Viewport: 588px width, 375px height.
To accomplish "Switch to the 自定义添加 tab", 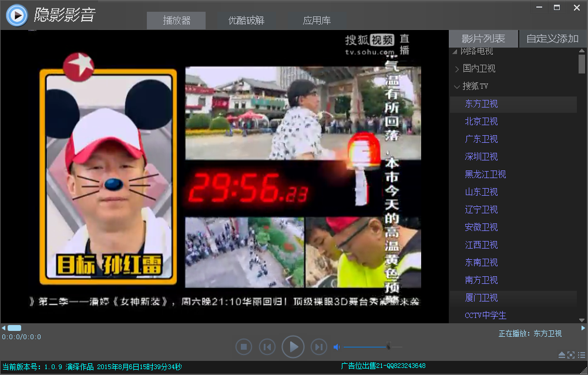I will (552, 39).
